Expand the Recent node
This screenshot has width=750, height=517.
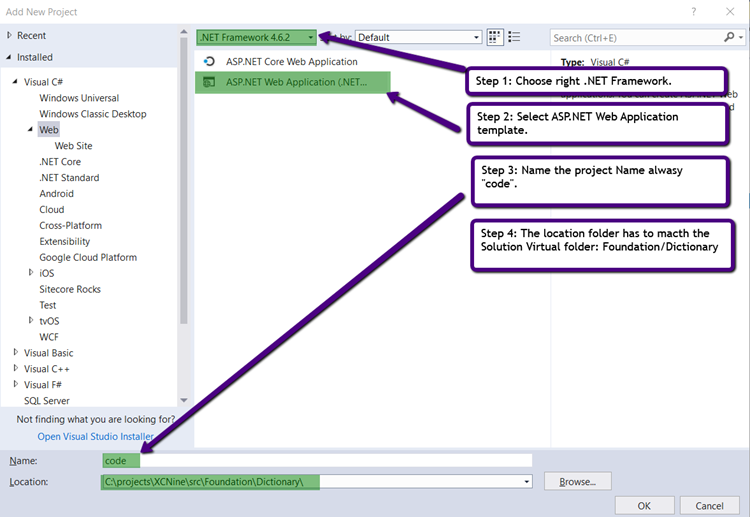coord(9,35)
